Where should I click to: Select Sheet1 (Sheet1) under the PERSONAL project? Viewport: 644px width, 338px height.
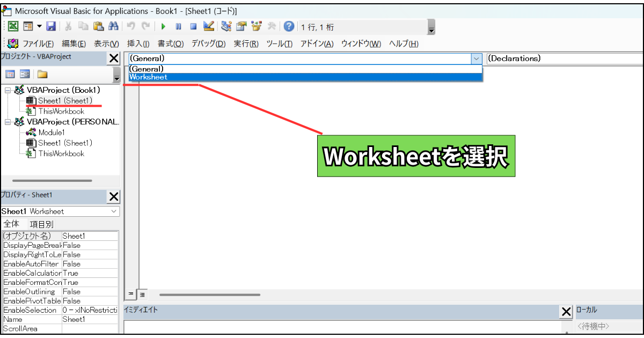65,143
